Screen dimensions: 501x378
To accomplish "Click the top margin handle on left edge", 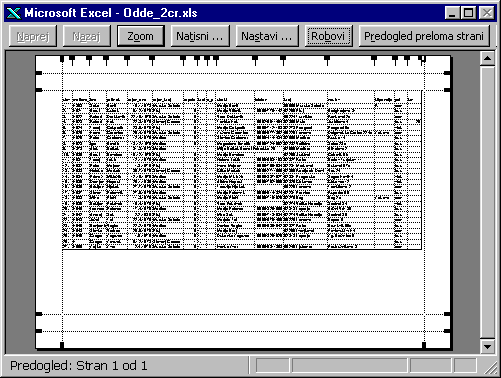I will (39, 90).
